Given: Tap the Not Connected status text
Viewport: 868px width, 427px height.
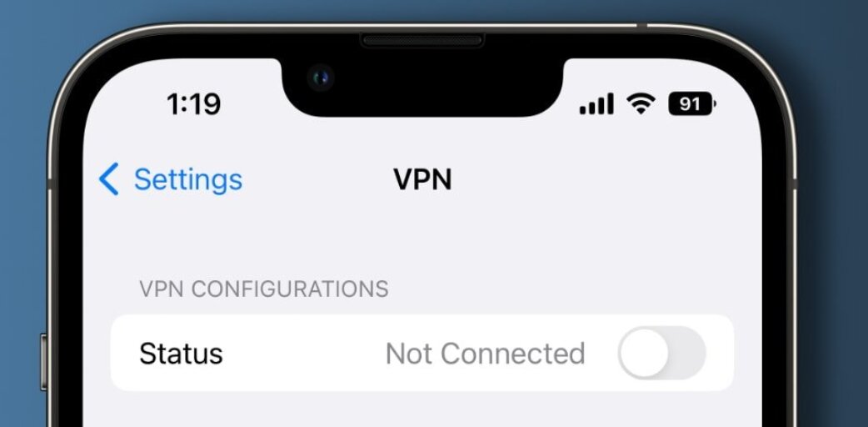Looking at the screenshot, I should (485, 354).
